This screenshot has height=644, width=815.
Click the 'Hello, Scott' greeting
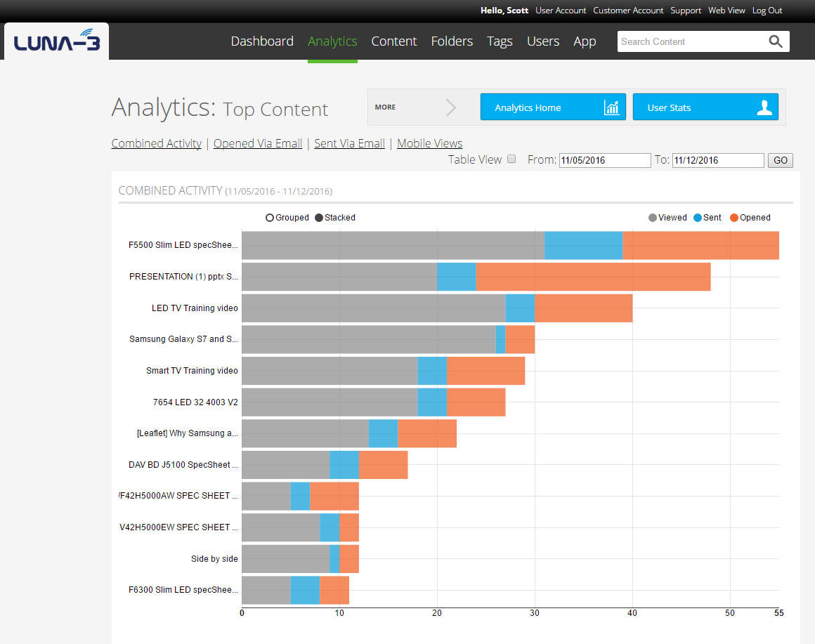pyautogui.click(x=504, y=11)
